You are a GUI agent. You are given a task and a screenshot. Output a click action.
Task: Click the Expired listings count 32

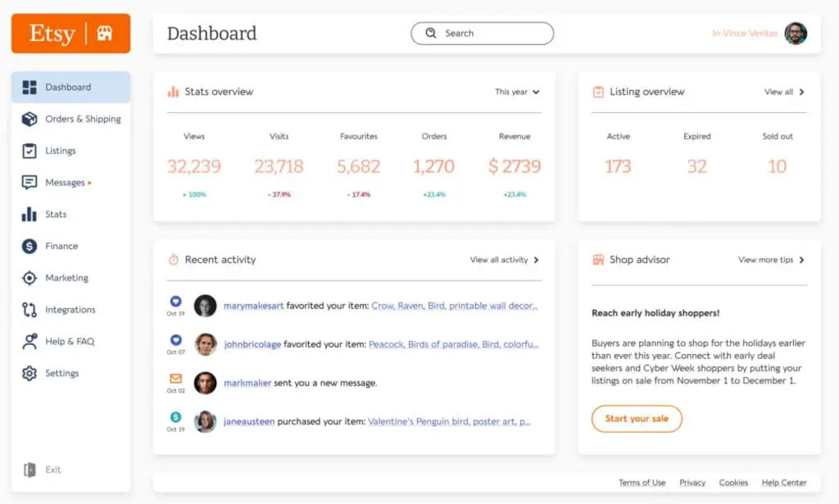(697, 166)
